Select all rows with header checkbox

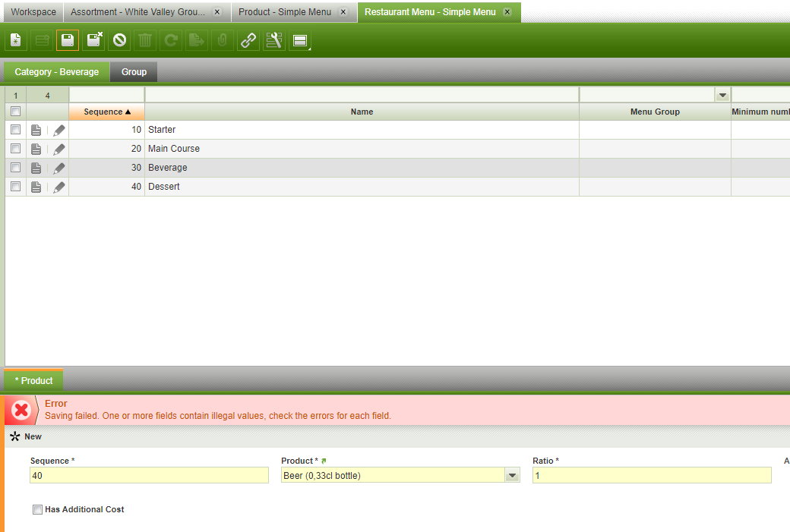16,112
